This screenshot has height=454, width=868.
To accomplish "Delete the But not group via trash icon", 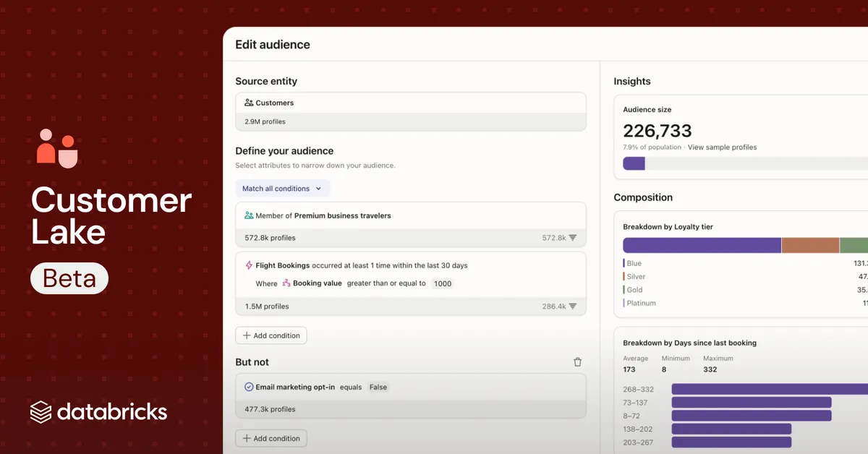I will [x=577, y=362].
